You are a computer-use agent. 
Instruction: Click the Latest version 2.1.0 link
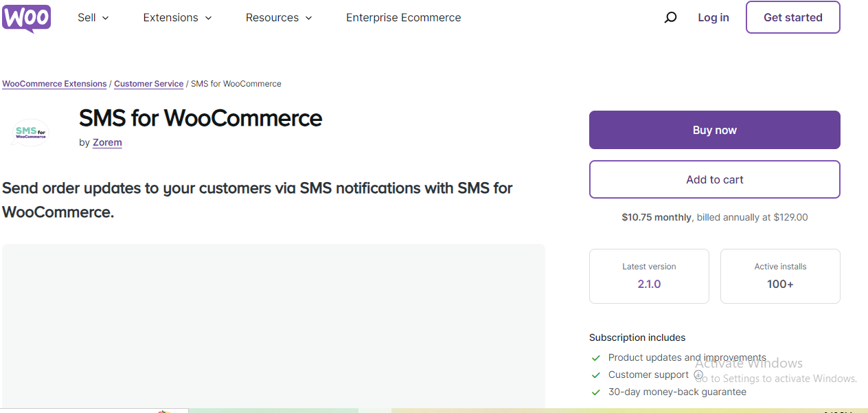(x=649, y=284)
